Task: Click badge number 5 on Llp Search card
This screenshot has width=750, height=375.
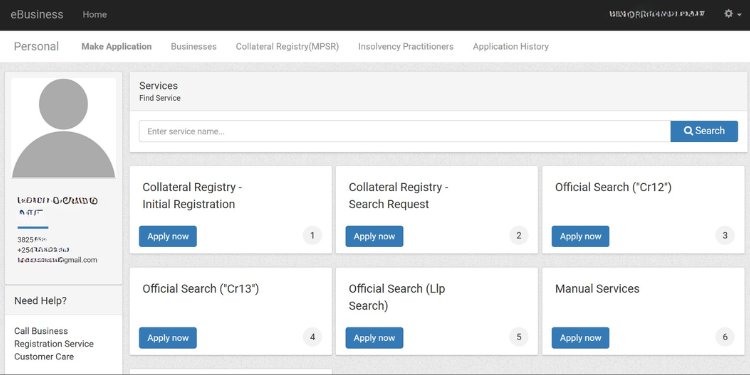Action: [x=519, y=337]
